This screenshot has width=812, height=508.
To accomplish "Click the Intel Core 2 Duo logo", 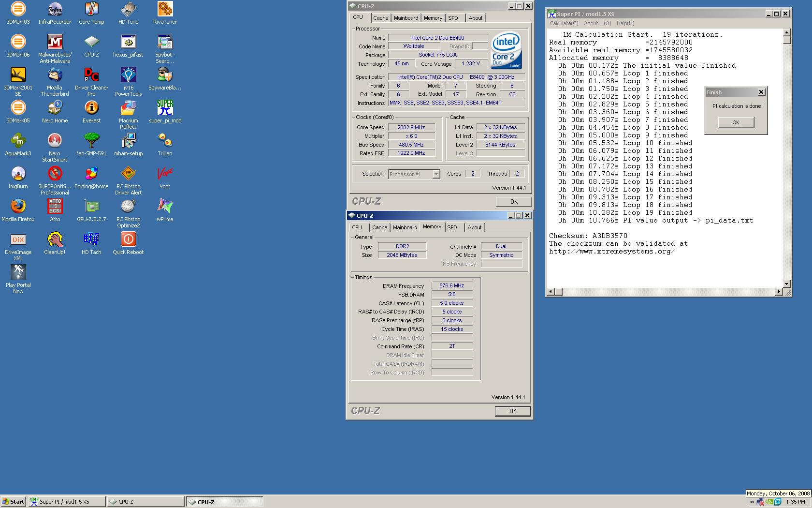I will click(x=506, y=50).
